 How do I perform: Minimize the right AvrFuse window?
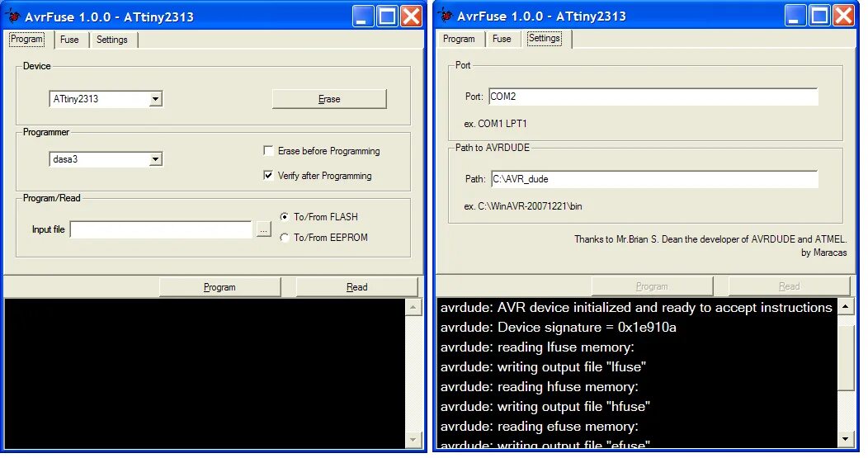[795, 16]
